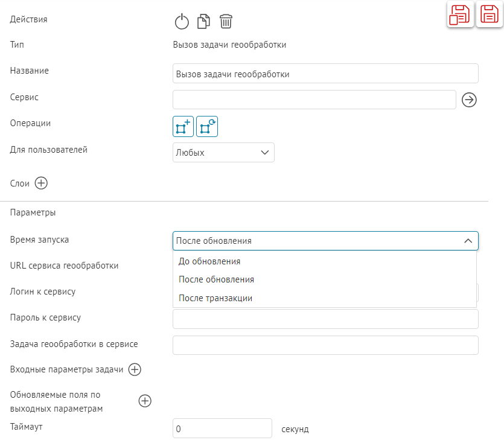Click the arrow icon next to Сервис
This screenshot has height=443, width=504.
(x=469, y=100)
